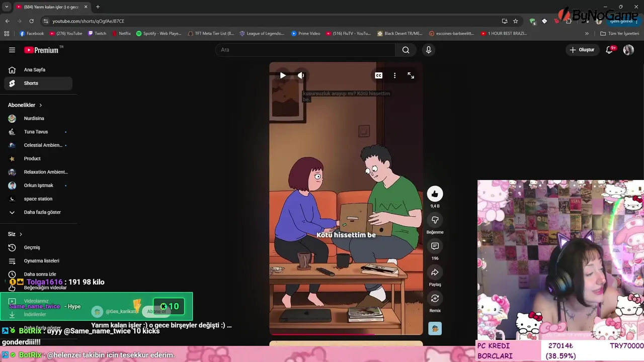Viewport: 644px width, 362px height.
Task: Reload the page
Action: point(31,21)
